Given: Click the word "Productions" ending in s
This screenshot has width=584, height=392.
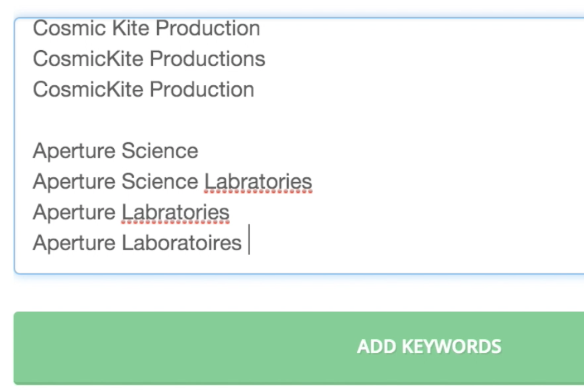Looking at the screenshot, I should (207, 59).
